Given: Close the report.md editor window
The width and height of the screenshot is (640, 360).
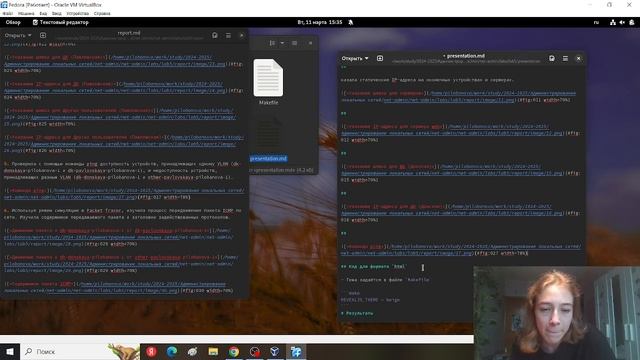Looking at the screenshot, I should coord(242,36).
